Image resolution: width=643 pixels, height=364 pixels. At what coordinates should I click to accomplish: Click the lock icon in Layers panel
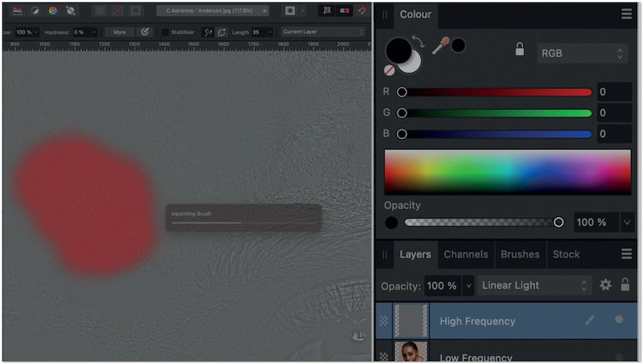click(625, 285)
